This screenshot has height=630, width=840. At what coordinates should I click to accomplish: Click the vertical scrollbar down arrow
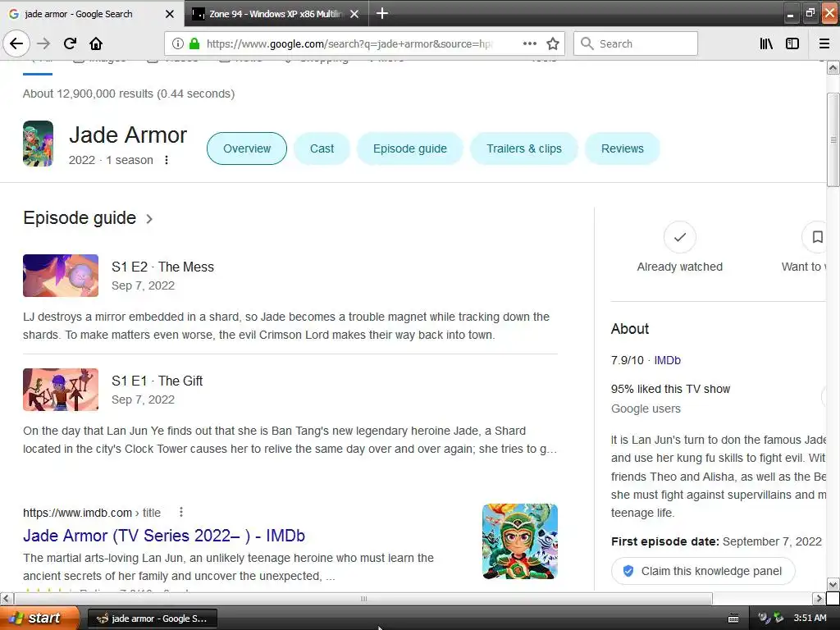click(x=833, y=584)
